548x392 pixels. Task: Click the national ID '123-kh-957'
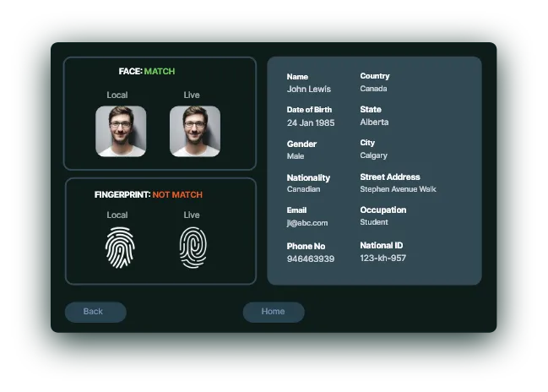point(383,258)
